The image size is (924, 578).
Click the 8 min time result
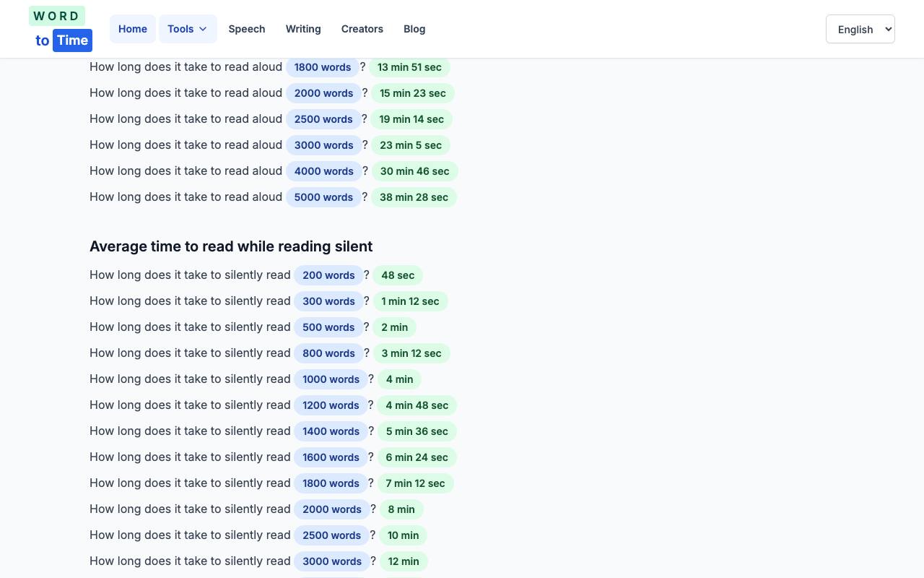point(401,509)
